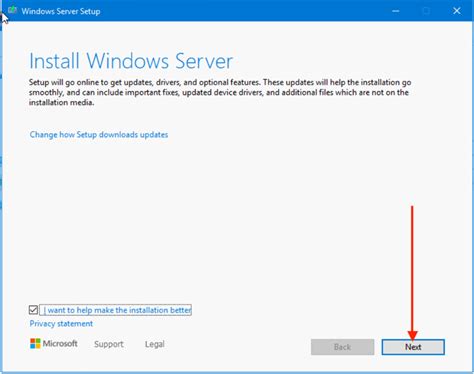This screenshot has width=474, height=374.
Task: Click the Next button
Action: (413, 347)
